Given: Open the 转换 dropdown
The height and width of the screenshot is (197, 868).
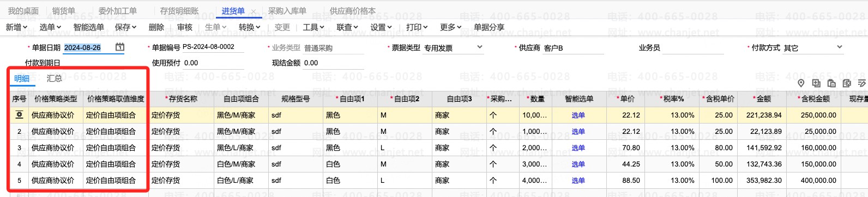Looking at the screenshot, I should point(250,27).
